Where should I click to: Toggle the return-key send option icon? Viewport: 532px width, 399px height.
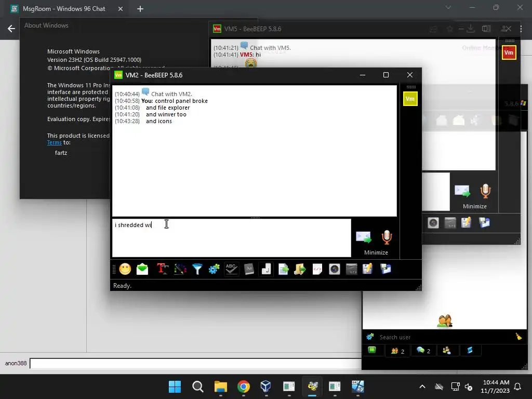[x=266, y=270]
